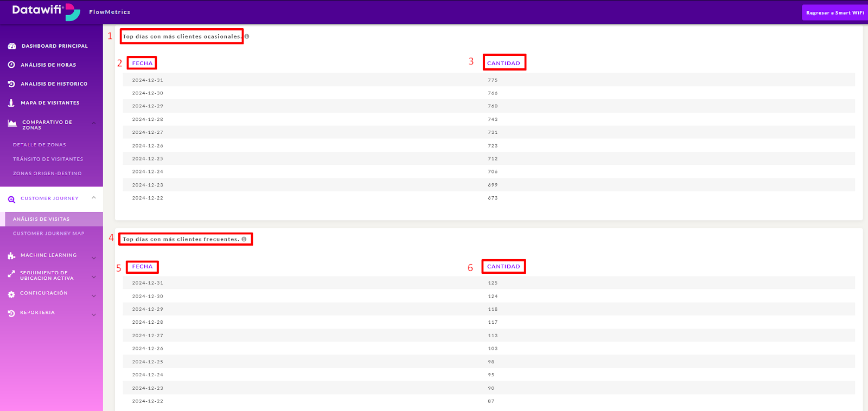Select quantity 706 cell
This screenshot has width=868, height=411.
click(x=493, y=172)
